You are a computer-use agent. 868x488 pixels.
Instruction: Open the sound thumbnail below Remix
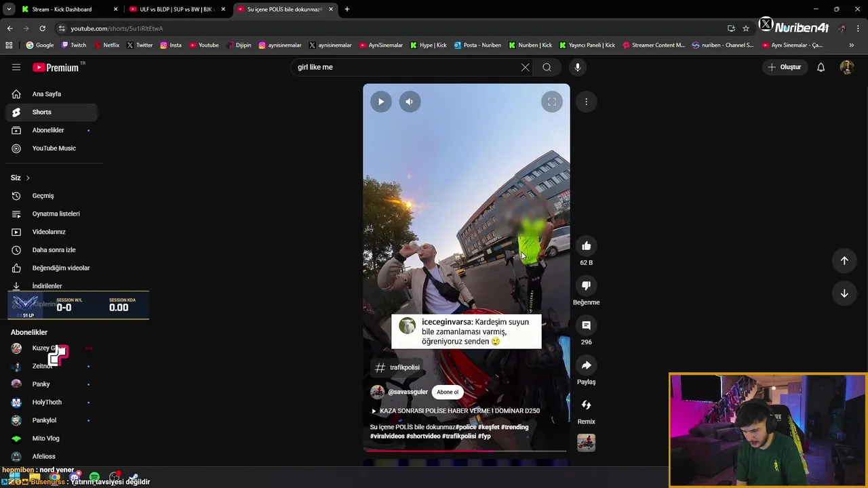pos(586,443)
